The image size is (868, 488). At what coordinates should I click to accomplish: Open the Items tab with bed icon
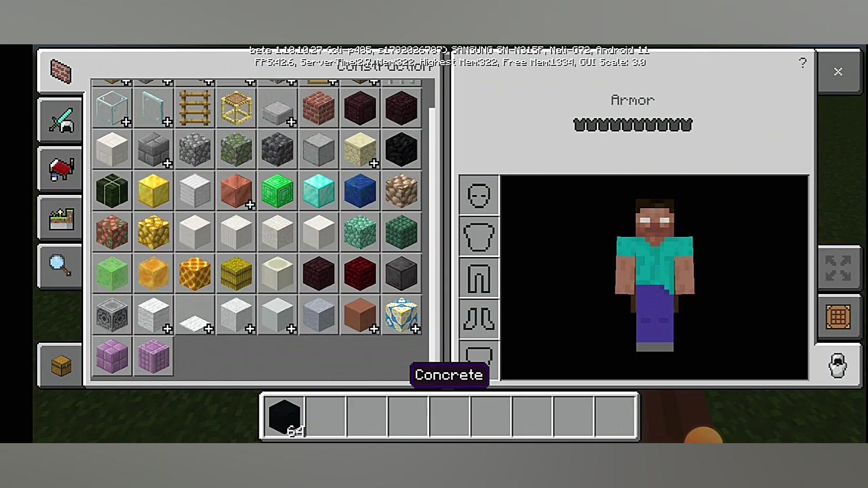tap(61, 169)
